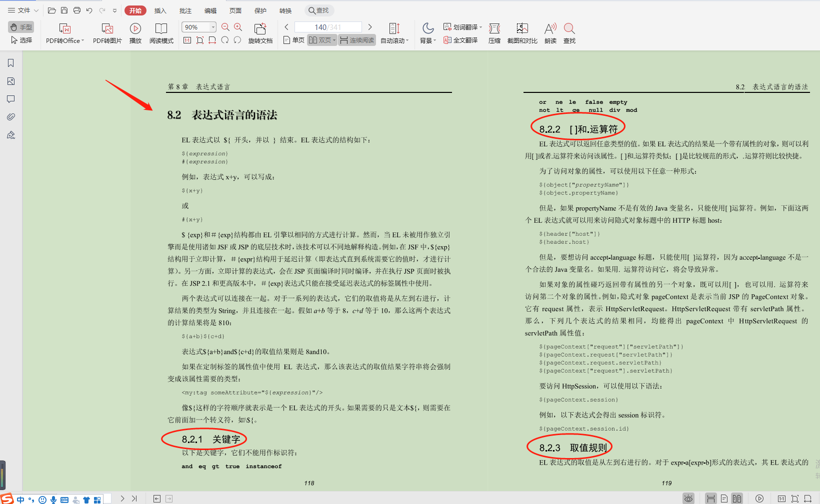The width and height of the screenshot is (820, 504).
Task: Zoom in with the plus magnifier
Action: click(x=238, y=27)
